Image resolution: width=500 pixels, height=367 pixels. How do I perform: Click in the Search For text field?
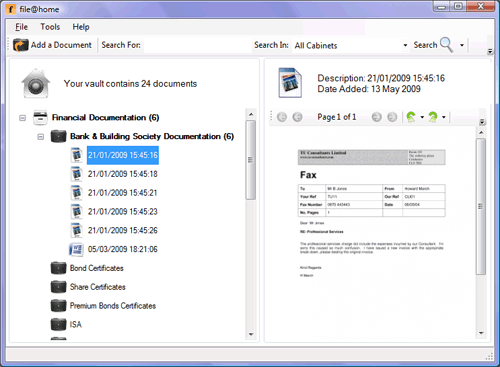click(x=197, y=45)
